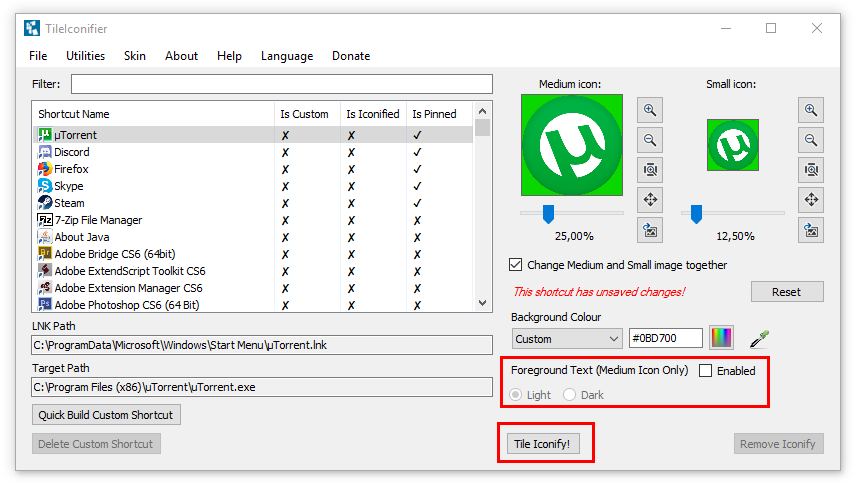
Task: Click medium icon change image button
Action: pyautogui.click(x=650, y=230)
